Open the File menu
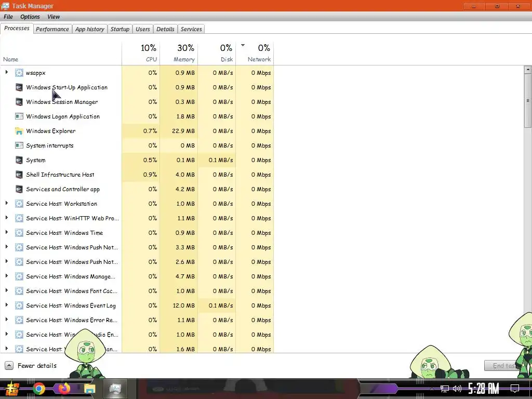Image resolution: width=532 pixels, height=399 pixels. [x=8, y=17]
